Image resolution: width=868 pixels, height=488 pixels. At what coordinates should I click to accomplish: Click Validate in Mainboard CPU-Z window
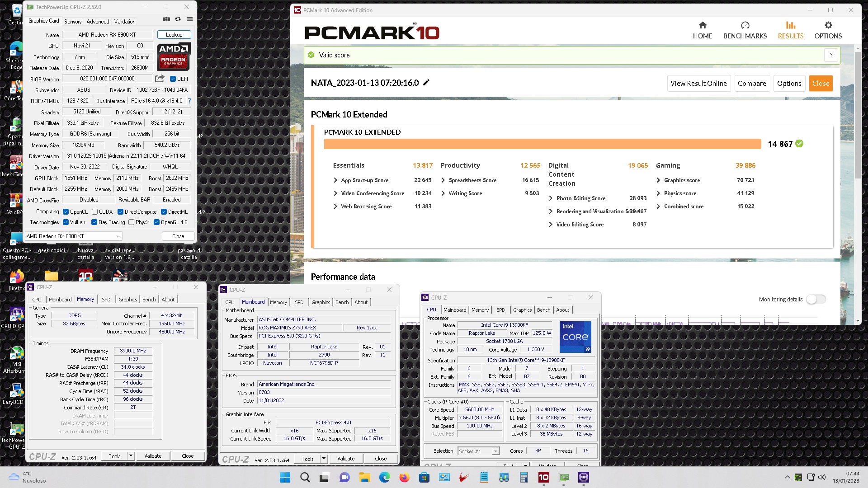(346, 459)
